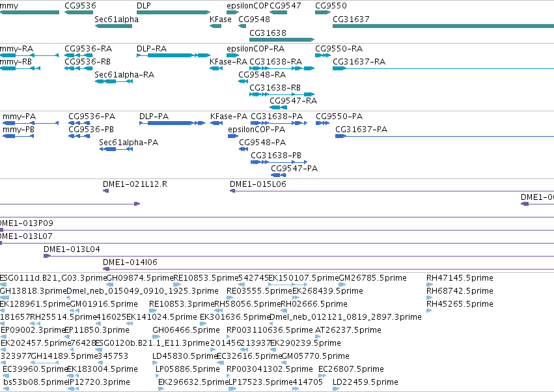Screen dimensions: 554x392
Task: Open EST GH06466.5prime
Action: tap(156, 337)
